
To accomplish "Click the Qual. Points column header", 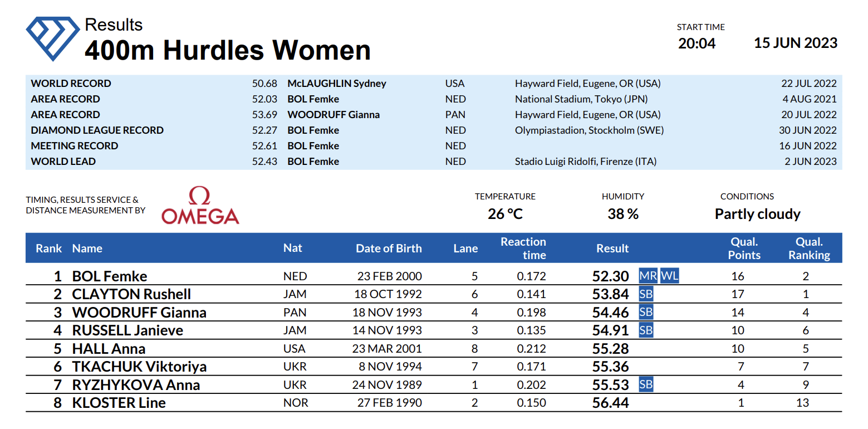I will (744, 248).
